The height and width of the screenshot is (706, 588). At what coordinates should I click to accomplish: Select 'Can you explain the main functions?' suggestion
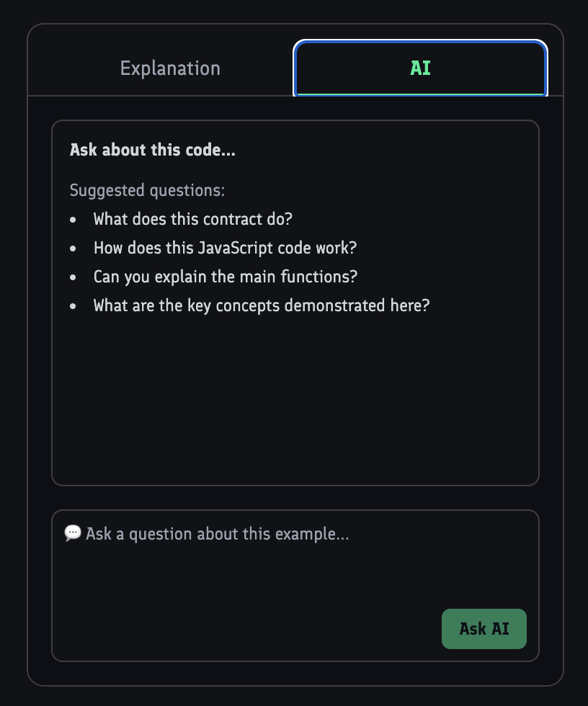(225, 277)
